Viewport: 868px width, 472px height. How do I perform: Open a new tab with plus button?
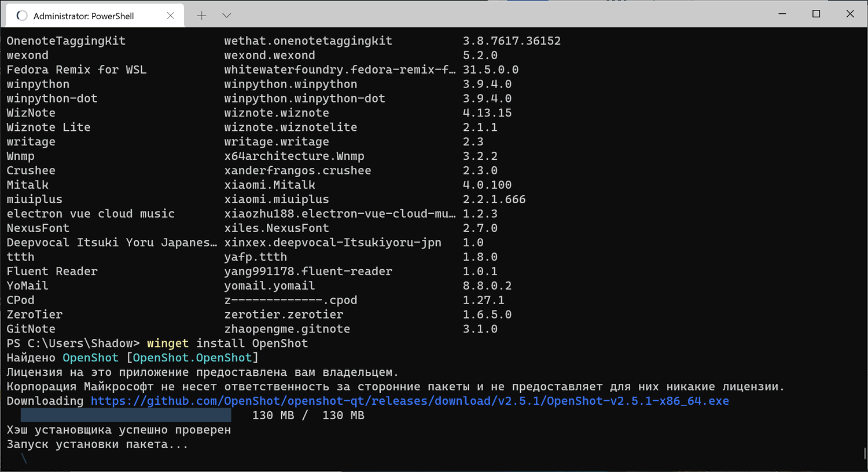pyautogui.click(x=201, y=16)
